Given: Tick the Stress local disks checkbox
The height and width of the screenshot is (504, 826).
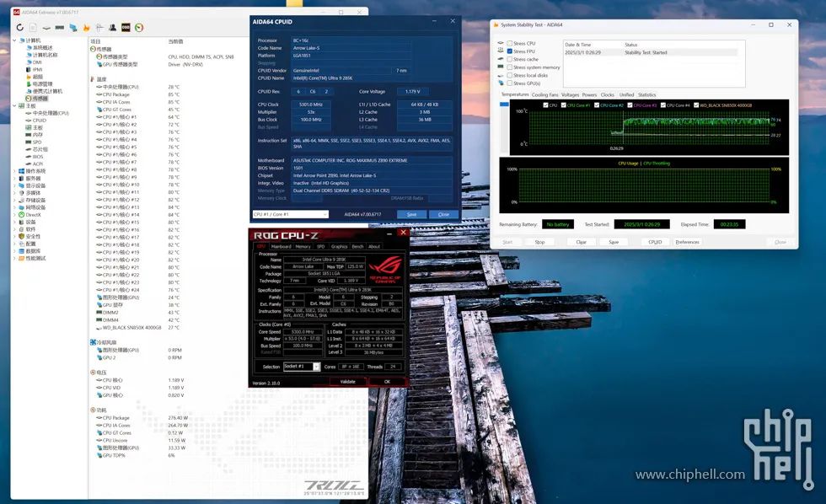Looking at the screenshot, I should click(510, 75).
